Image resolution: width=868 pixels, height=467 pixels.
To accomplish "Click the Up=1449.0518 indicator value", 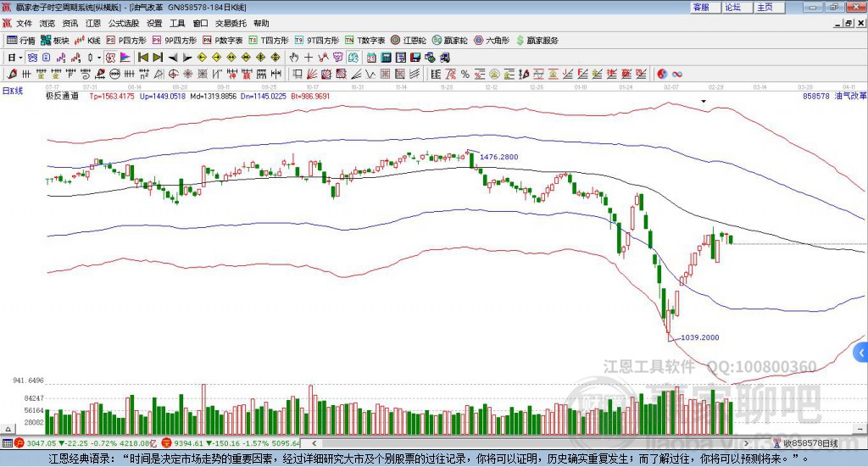I will pos(163,97).
